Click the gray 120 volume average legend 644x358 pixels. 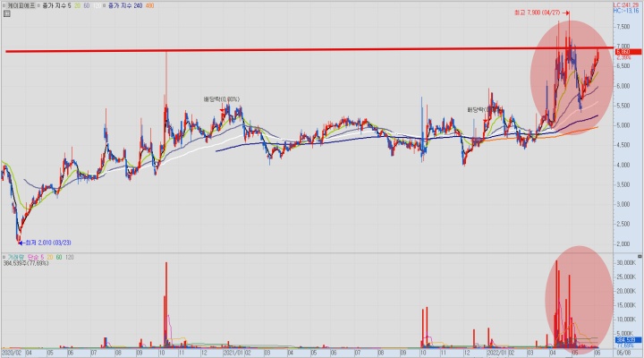tap(70, 257)
